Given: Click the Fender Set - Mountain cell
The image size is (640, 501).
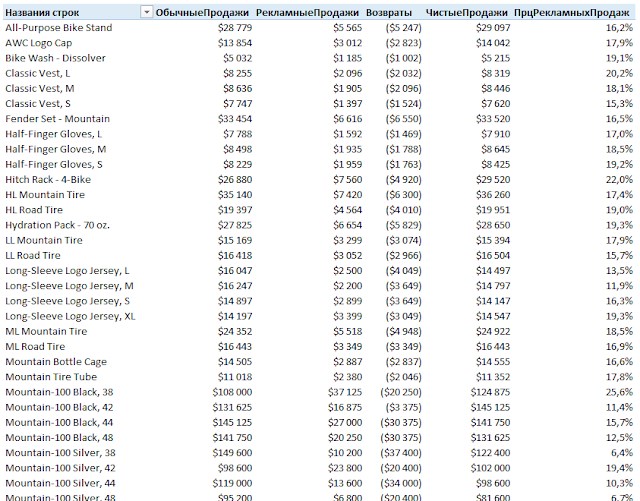Looking at the screenshot, I should pos(57,119).
